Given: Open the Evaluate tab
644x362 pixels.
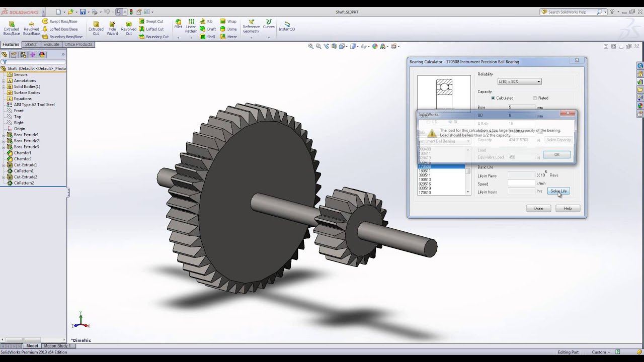Looking at the screenshot, I should click(x=51, y=44).
